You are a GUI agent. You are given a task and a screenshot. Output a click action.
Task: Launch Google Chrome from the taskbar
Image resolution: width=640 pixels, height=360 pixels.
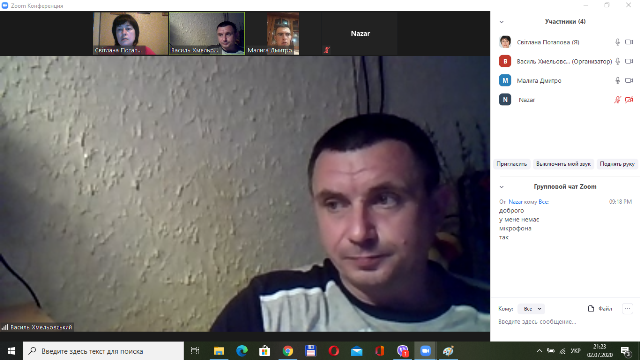288,351
